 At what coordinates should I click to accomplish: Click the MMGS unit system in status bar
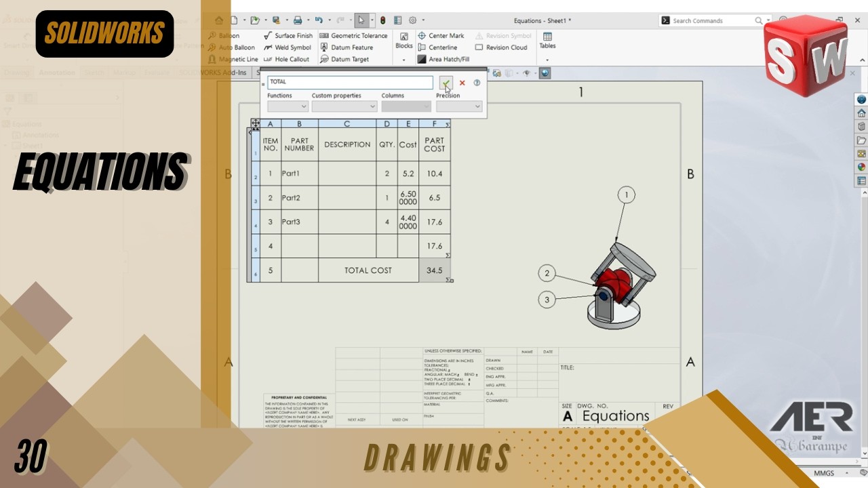[x=824, y=472]
